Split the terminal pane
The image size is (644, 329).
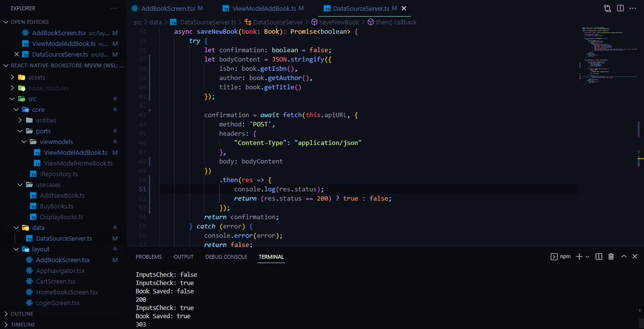(x=599, y=257)
